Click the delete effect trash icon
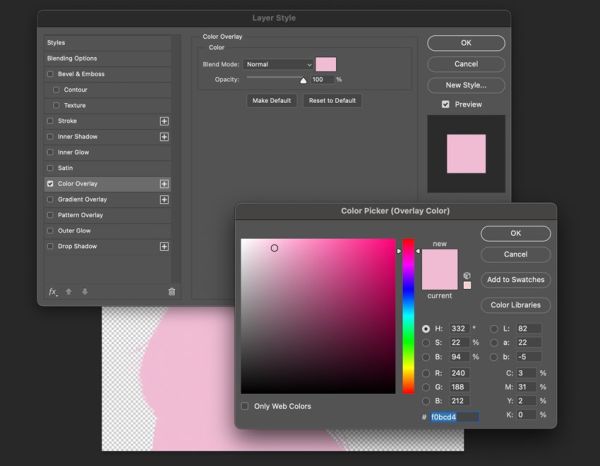This screenshot has height=466, width=600. [x=172, y=292]
